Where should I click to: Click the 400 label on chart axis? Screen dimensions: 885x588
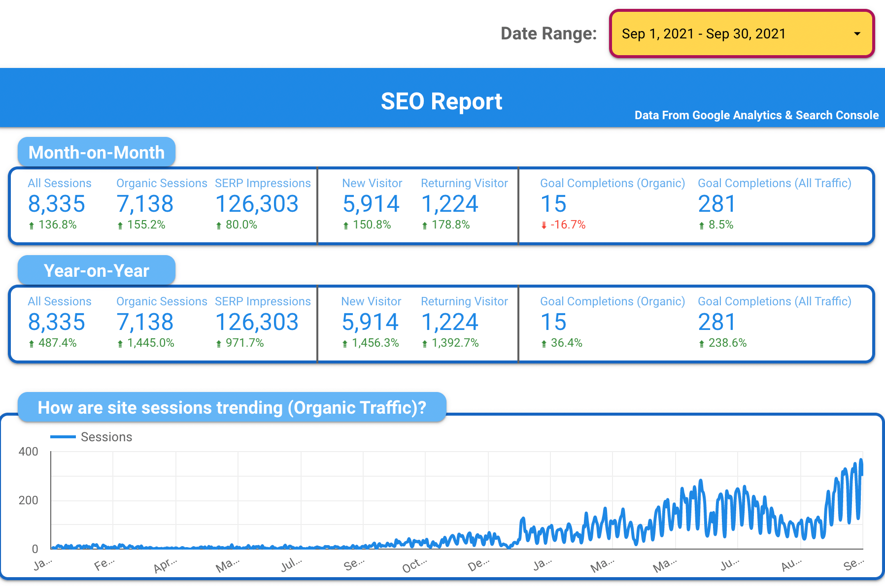pos(28,452)
